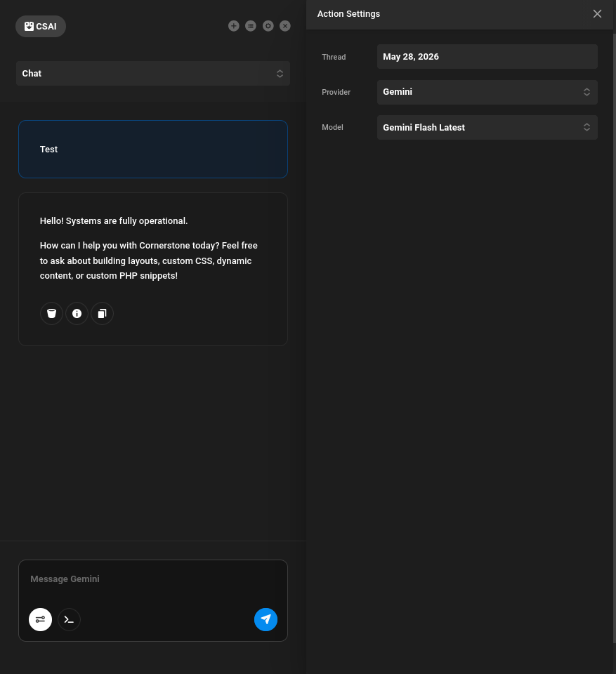Click paragraph starting "How can I help you"
This screenshot has height=674, width=616.
tap(149, 260)
